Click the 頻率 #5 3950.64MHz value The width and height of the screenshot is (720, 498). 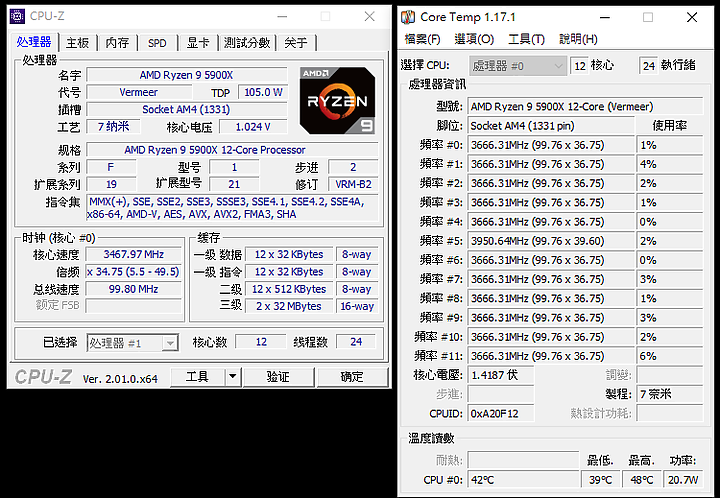click(x=551, y=241)
